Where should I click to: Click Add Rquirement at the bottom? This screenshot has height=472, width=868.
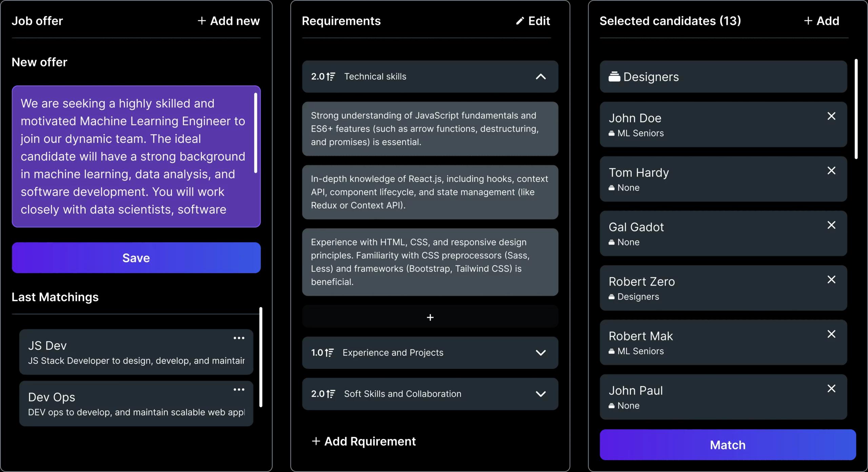(x=363, y=441)
